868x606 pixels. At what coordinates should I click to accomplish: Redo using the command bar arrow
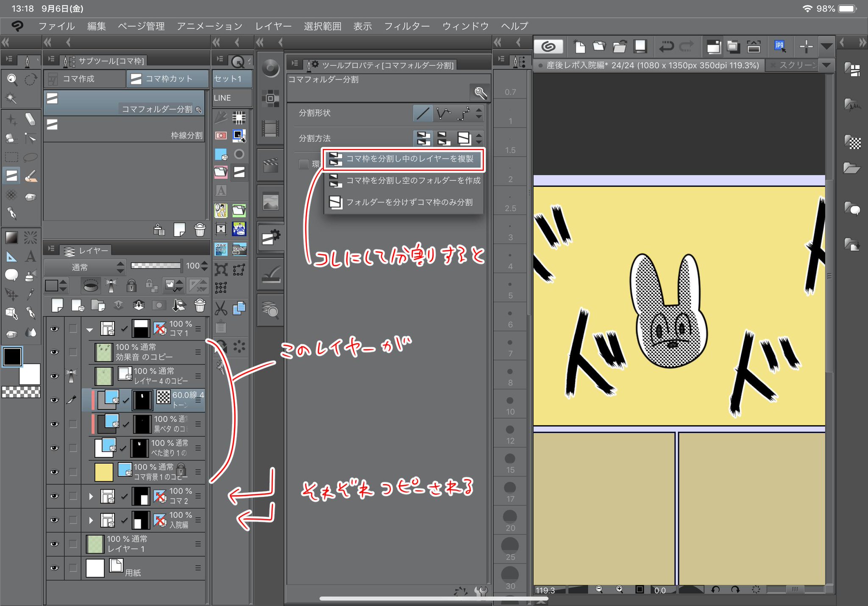(x=687, y=46)
